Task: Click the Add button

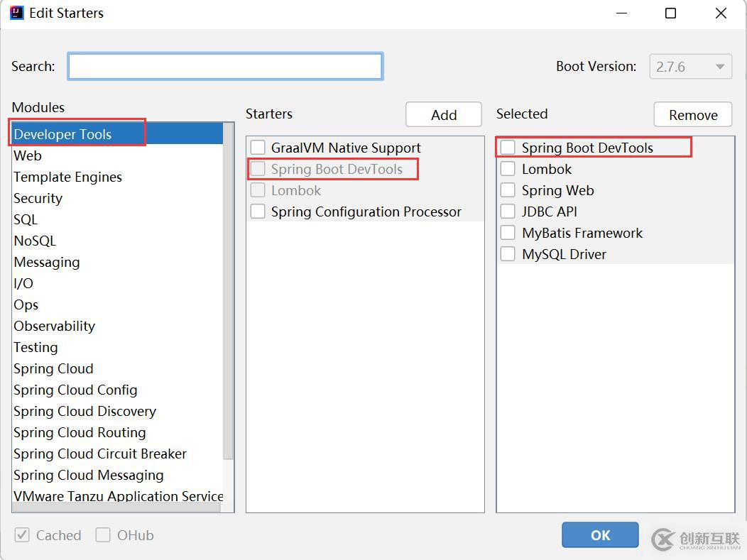Action: coord(444,115)
